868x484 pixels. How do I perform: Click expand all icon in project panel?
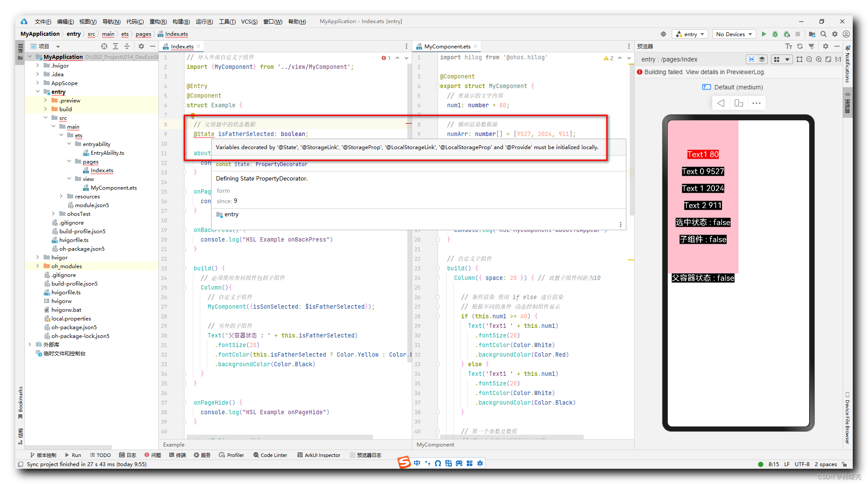[116, 46]
